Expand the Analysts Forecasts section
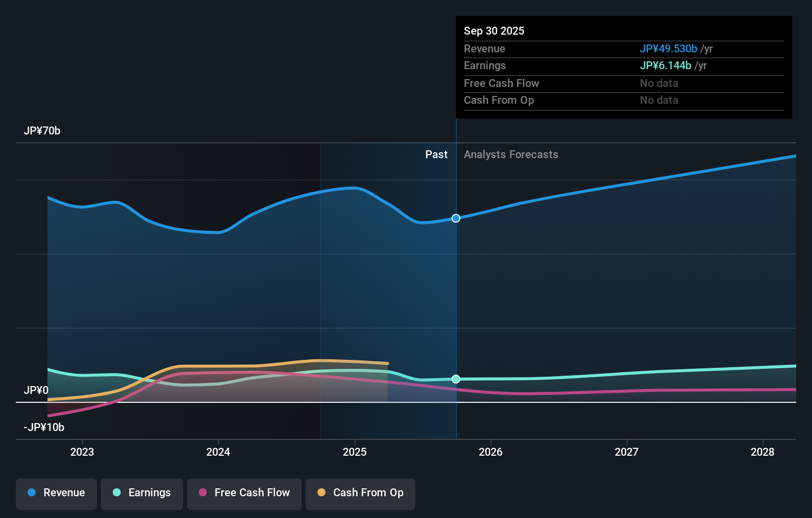The image size is (812, 518). 511,154
